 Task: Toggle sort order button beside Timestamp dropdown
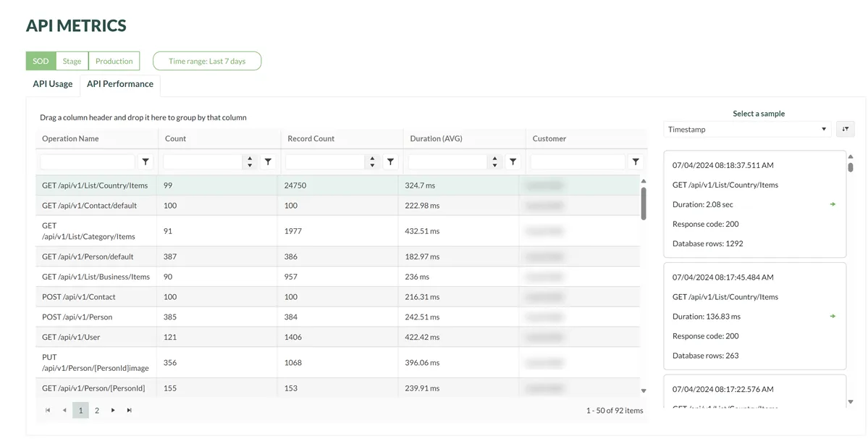coord(845,129)
